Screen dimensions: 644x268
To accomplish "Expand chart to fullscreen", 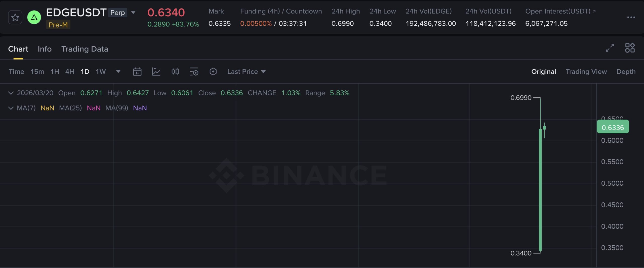I will 610,48.
